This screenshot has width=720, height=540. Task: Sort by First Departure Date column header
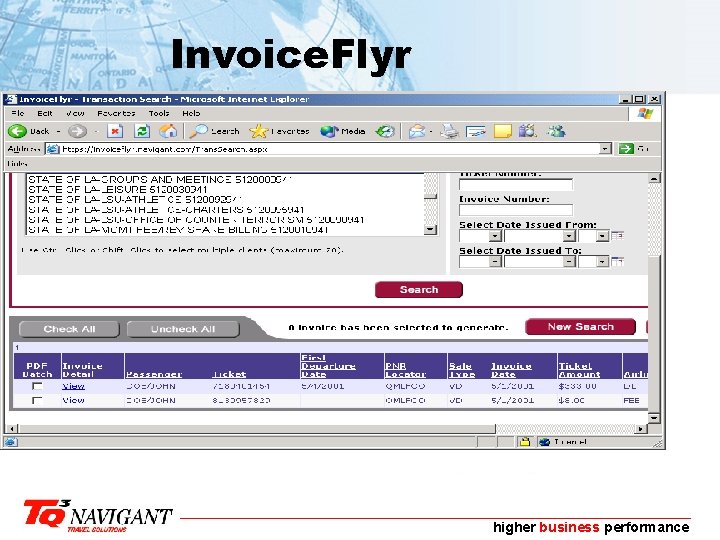coord(328,366)
